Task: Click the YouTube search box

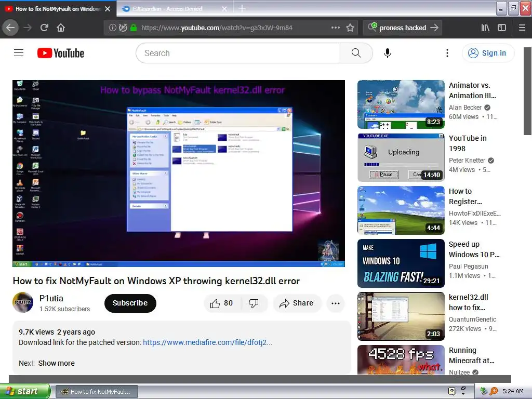Action: pos(238,53)
